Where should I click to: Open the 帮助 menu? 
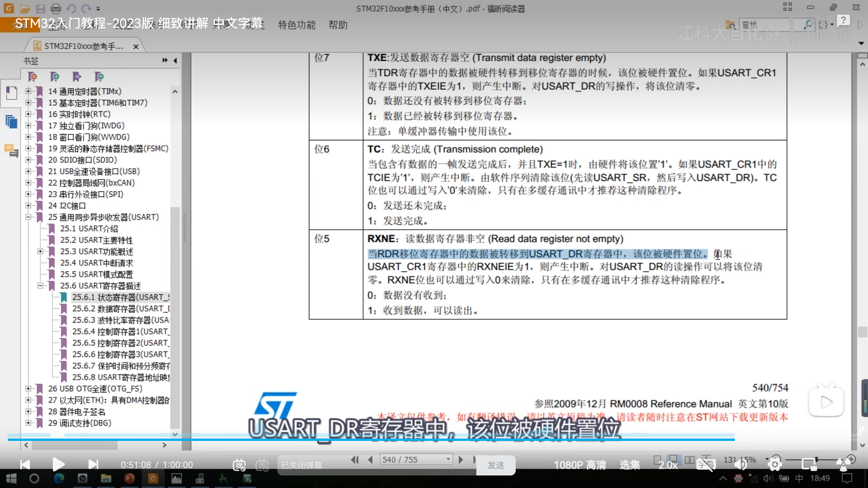click(x=338, y=25)
